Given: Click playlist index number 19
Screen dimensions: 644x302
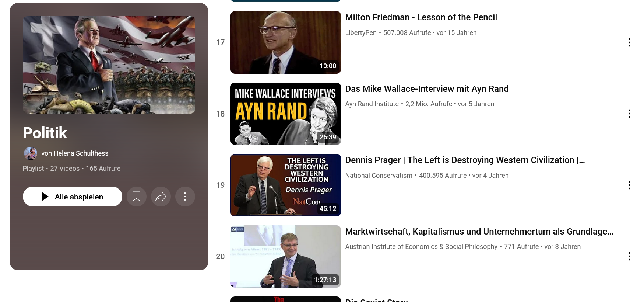Looking at the screenshot, I should pyautogui.click(x=220, y=185).
